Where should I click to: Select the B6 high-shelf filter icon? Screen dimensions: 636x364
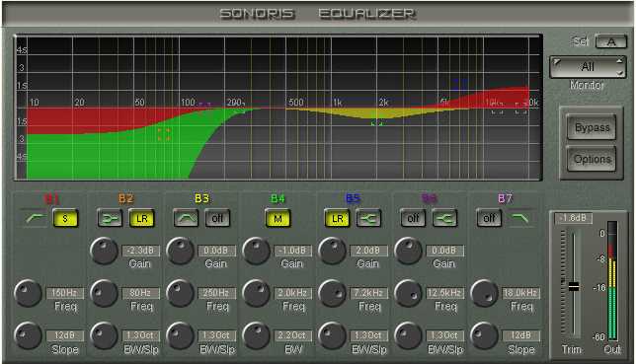(444, 218)
